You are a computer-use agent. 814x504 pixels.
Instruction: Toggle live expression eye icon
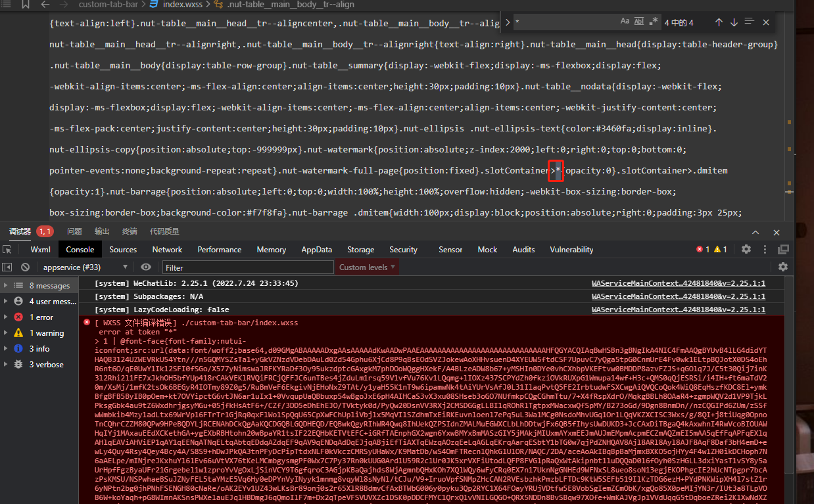(146, 267)
